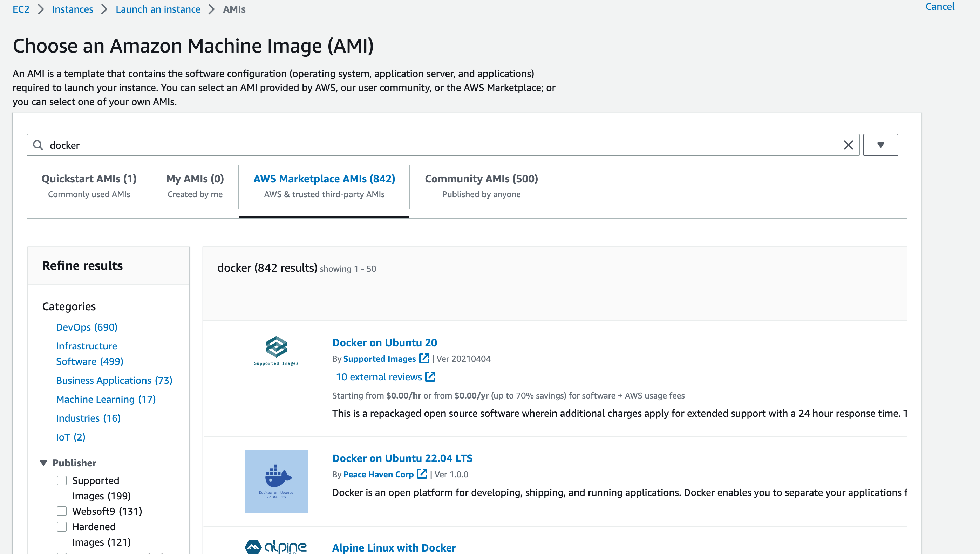Screen dimensions: 980x554
Task: Go to Launch an instance breadcrumb
Action: coord(158,9)
